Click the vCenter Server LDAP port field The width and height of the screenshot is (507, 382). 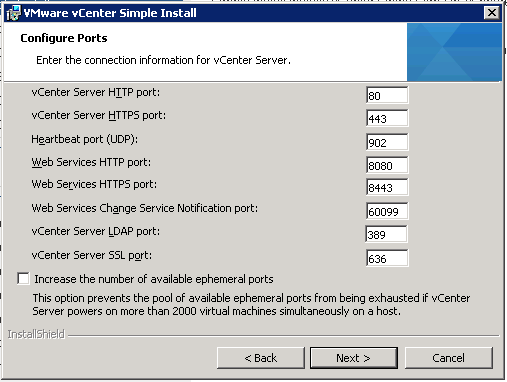(386, 234)
